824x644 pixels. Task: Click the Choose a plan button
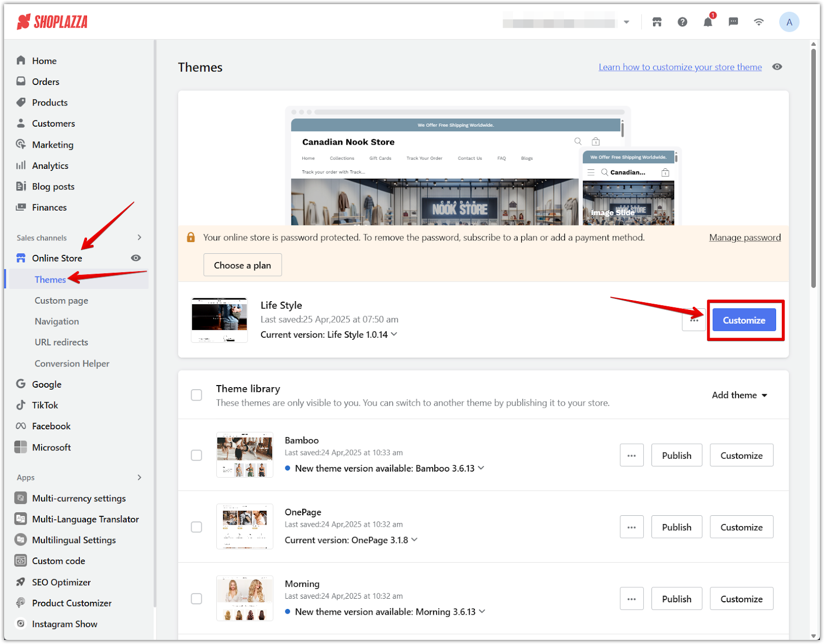coord(243,265)
